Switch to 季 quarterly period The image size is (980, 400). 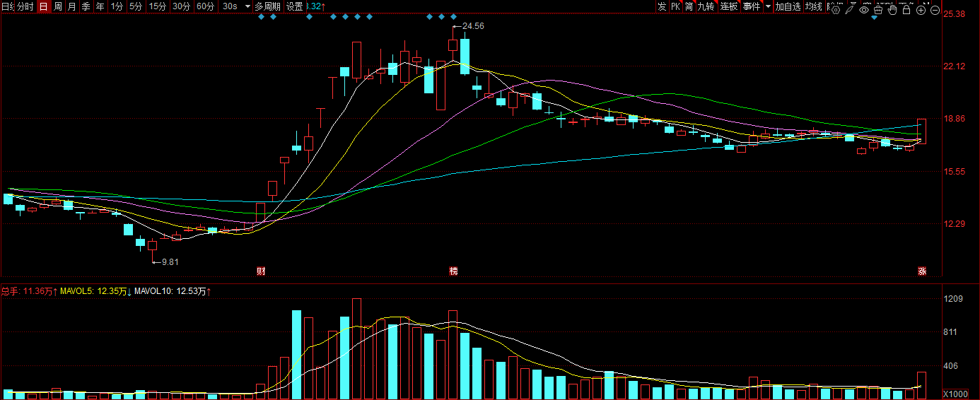pos(86,6)
